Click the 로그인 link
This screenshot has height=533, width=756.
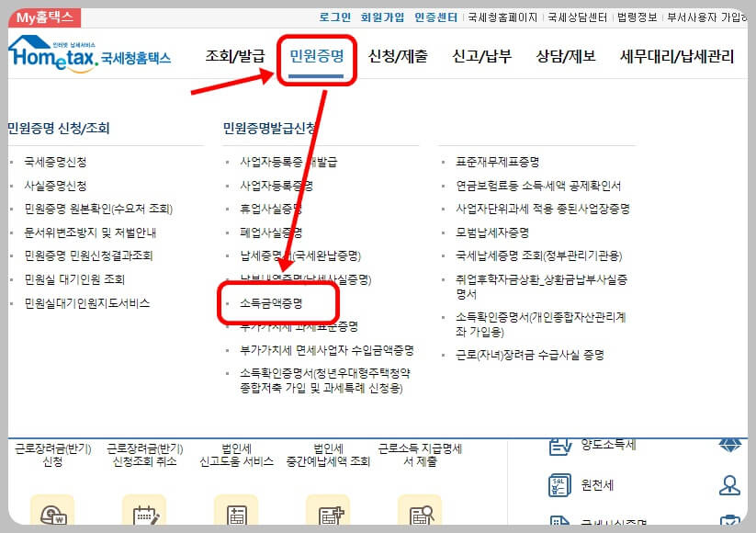334,17
